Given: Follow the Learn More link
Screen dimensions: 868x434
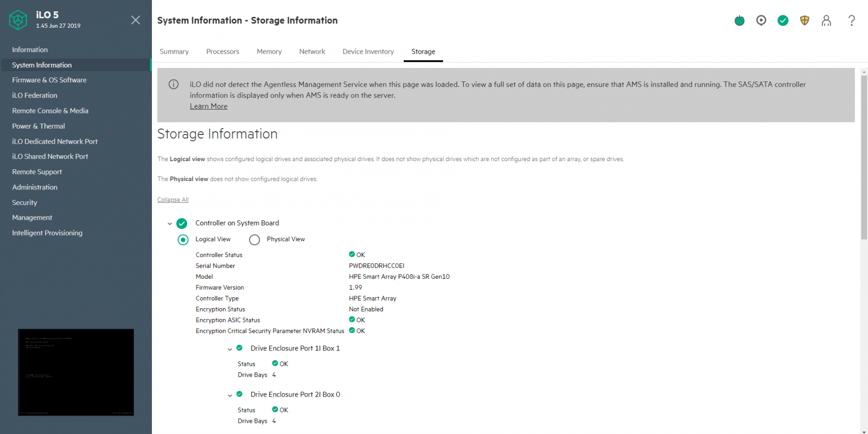Looking at the screenshot, I should [208, 106].
